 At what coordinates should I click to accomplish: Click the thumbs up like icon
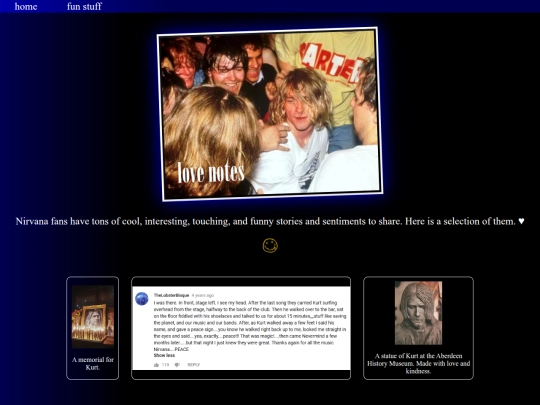156,365
